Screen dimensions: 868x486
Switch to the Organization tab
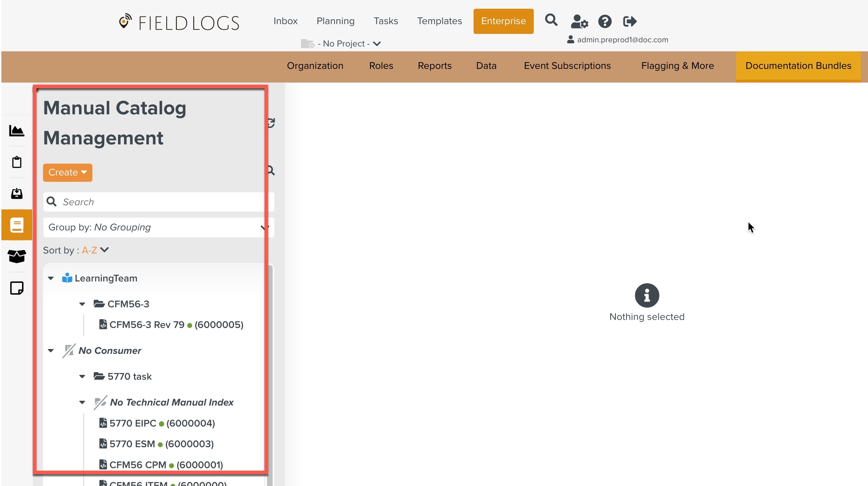click(315, 66)
